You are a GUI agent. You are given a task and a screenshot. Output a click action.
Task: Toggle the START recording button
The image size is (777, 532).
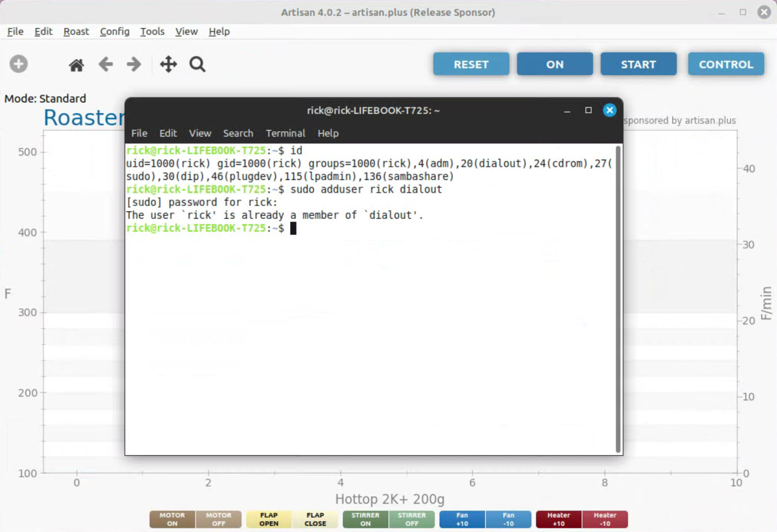638,64
